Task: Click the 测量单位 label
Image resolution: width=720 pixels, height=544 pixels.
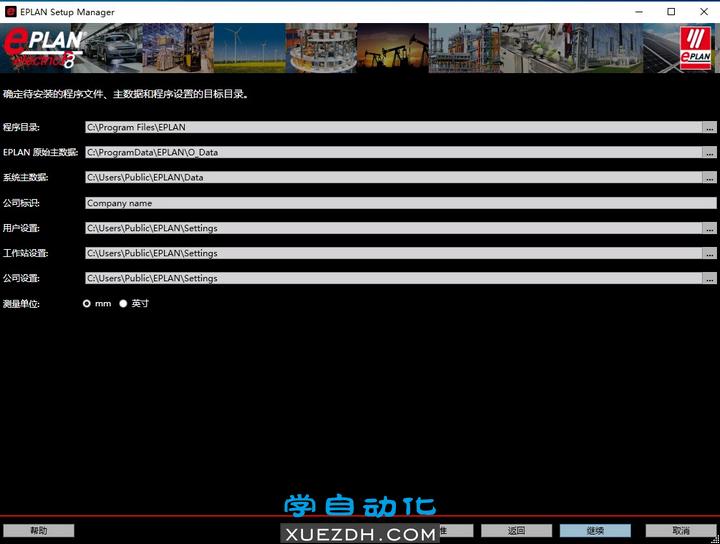Action: tap(21, 303)
